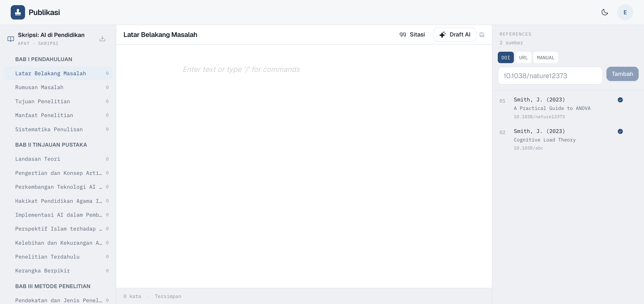This screenshot has height=304, width=644.
Task: Open the Tujuan Penelitian section
Action: coord(58,101)
